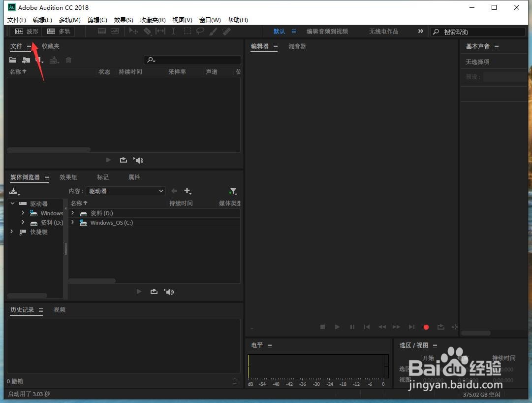This screenshot has height=403, width=532.
Task: Select the Spot Healing Brush tool
Action: (226, 31)
